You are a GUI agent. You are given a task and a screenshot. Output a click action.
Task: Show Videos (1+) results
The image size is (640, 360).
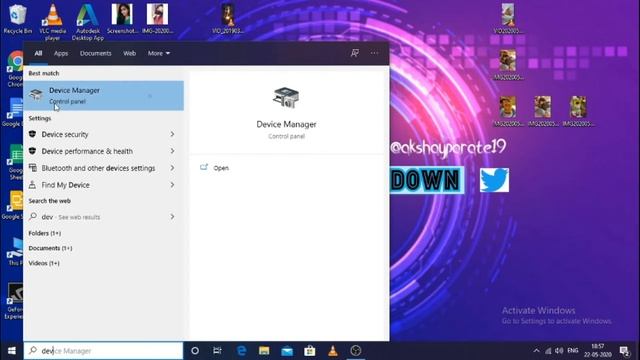(44, 263)
